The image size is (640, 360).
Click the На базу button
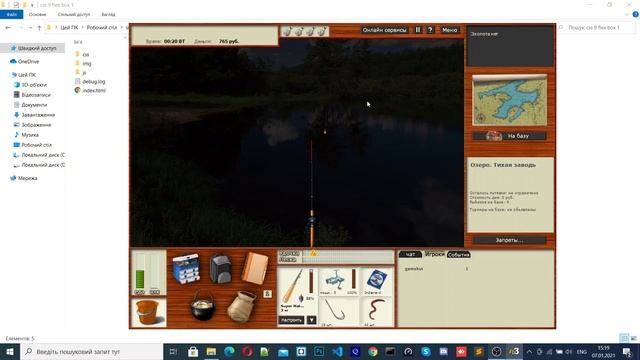click(509, 136)
